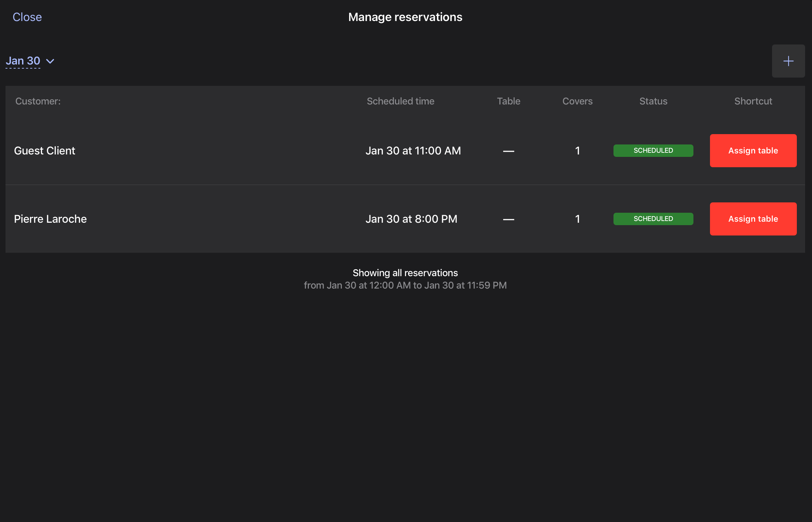Click the Covers column header

click(x=578, y=101)
